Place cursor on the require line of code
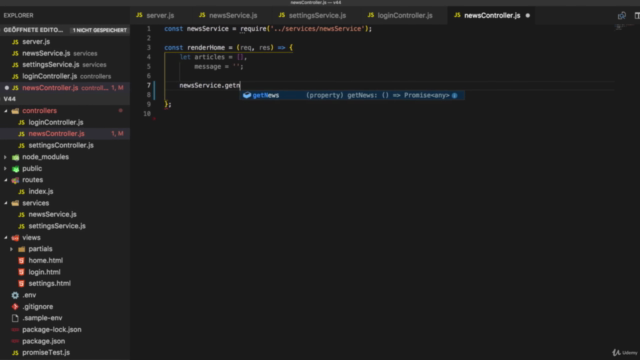 [268, 29]
